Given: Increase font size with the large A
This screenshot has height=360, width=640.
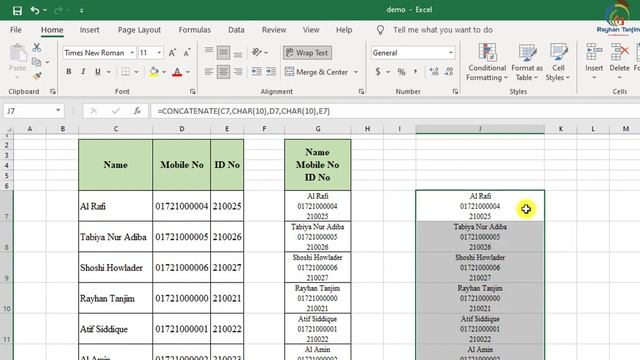Looking at the screenshot, I should 172,53.
